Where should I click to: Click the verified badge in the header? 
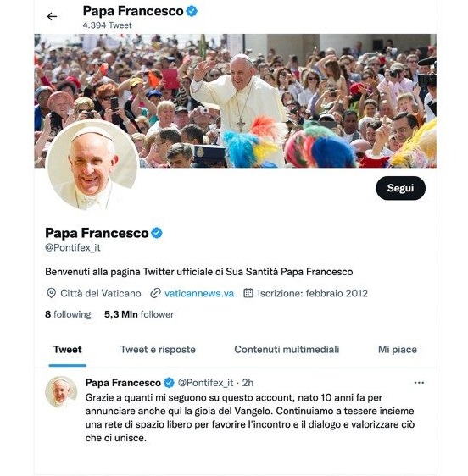point(192,12)
